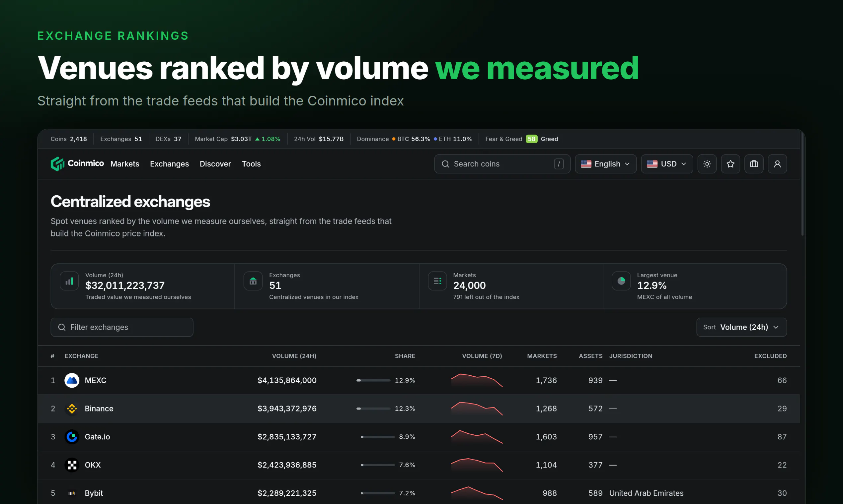843x504 pixels.
Task: Open the English language dropdown
Action: (x=606, y=164)
